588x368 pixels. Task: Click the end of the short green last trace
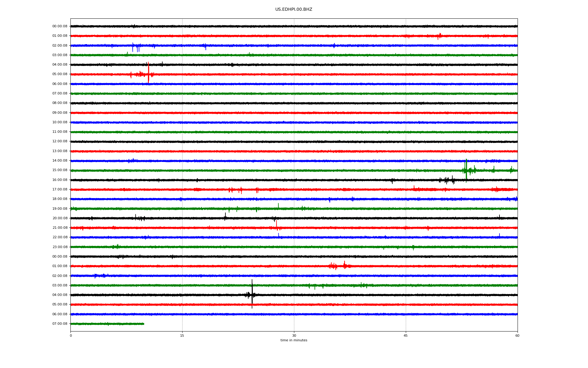click(143, 324)
